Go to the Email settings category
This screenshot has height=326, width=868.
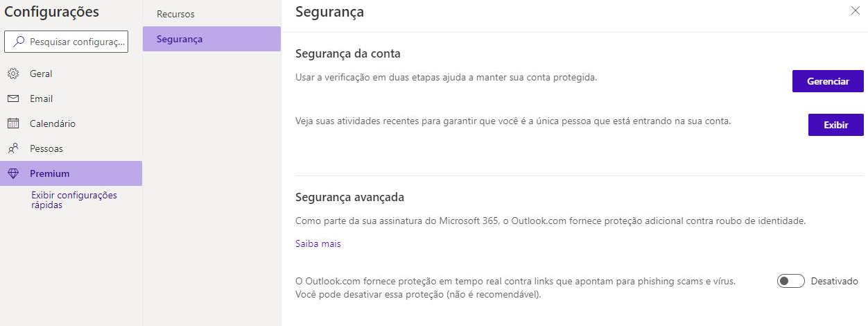tap(71, 98)
